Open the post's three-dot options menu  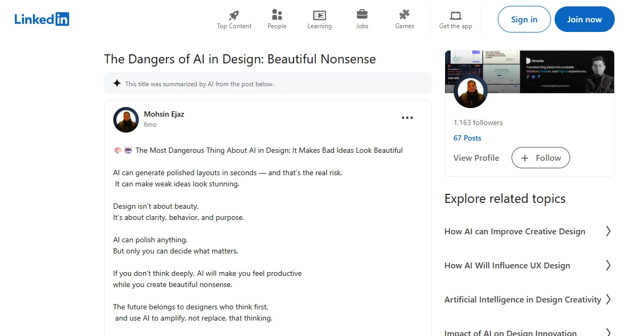(x=407, y=118)
